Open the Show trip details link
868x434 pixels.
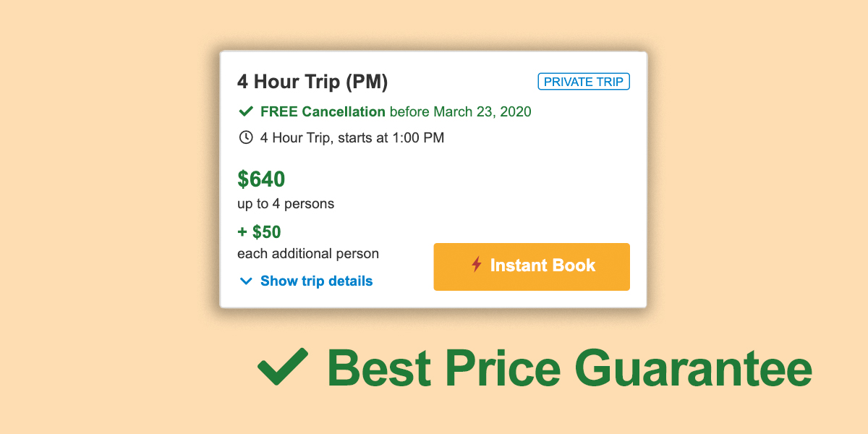317,281
